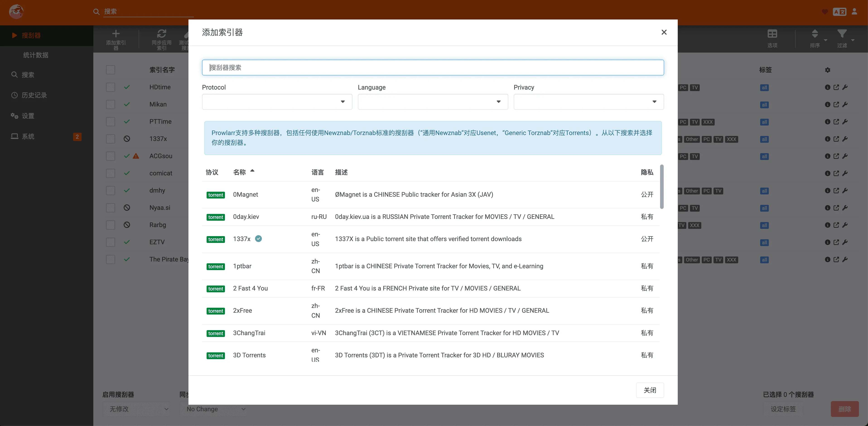Click the 关闭 button in the dialog
Screen dimensions: 868x426
tap(650, 390)
